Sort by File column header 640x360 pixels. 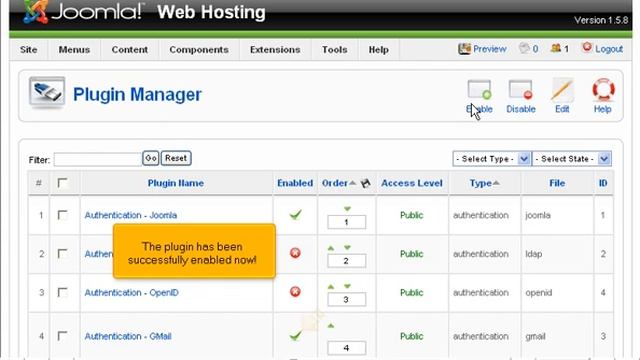pyautogui.click(x=557, y=183)
